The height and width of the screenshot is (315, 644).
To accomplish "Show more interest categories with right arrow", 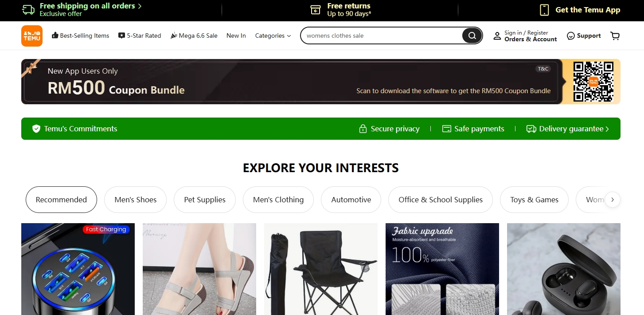I will 613,200.
